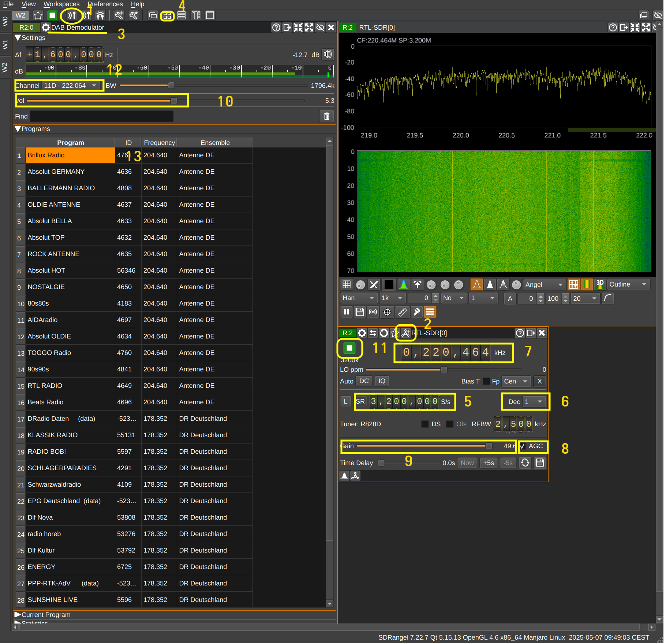
Task: Enable the Bias T checkbox
Action: tap(487, 381)
